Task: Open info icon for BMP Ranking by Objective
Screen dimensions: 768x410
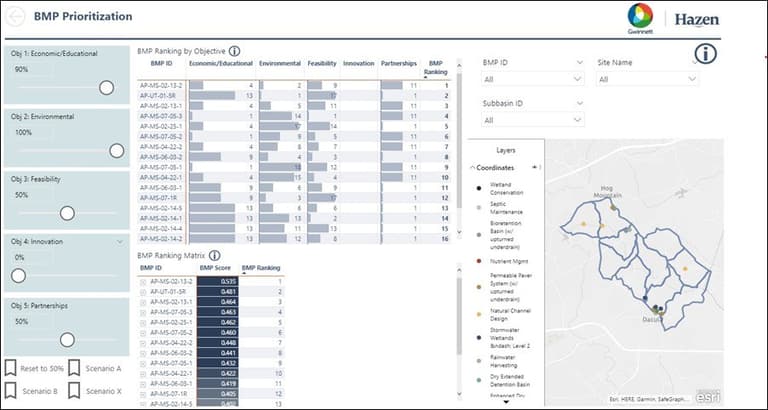Action: 234,50
